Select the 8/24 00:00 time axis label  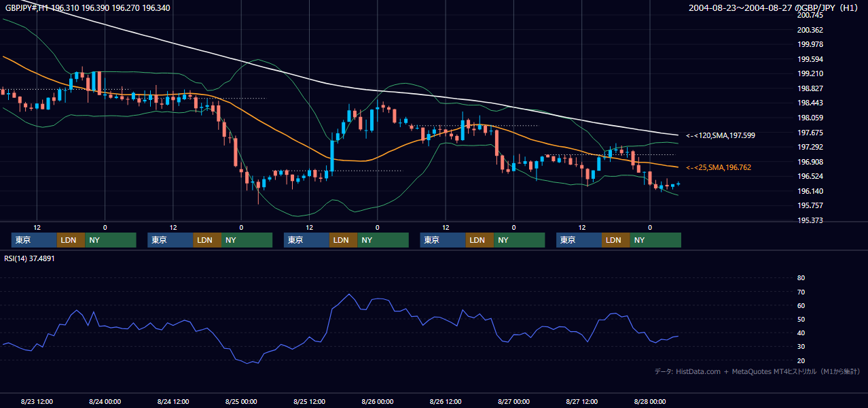[x=105, y=401]
